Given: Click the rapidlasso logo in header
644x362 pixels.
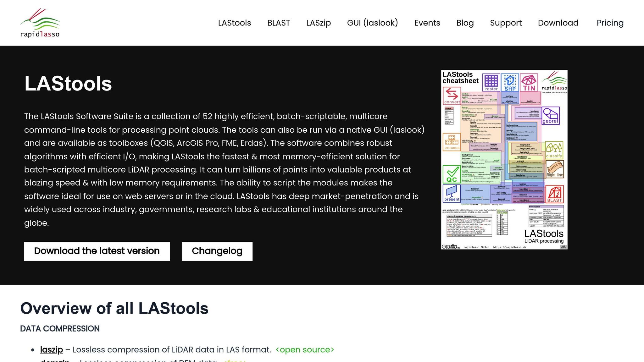Looking at the screenshot, I should [40, 23].
